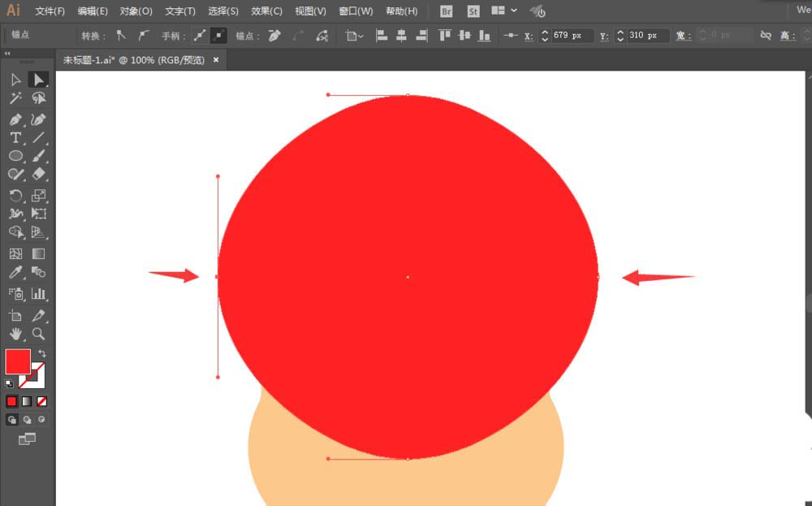Toggle constrain width and height proportions
The image size is (812, 506).
point(766,35)
